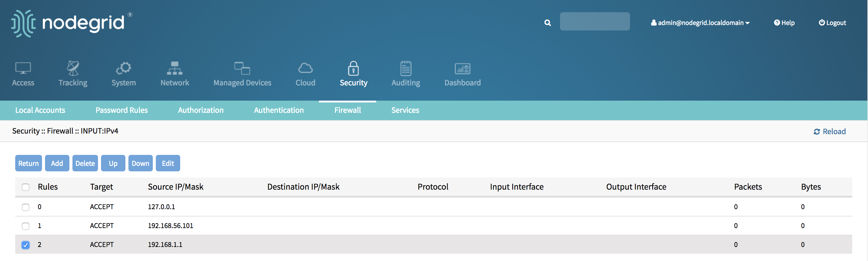Click the Edit button

tap(168, 163)
